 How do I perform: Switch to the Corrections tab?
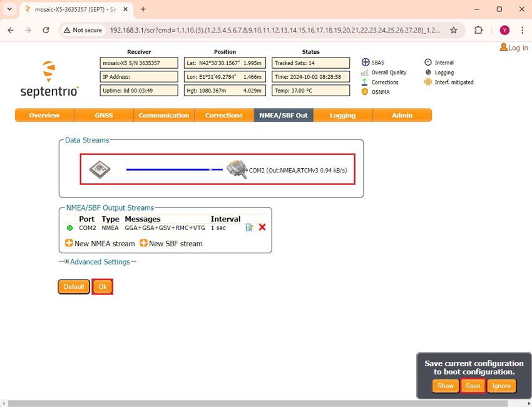click(223, 115)
